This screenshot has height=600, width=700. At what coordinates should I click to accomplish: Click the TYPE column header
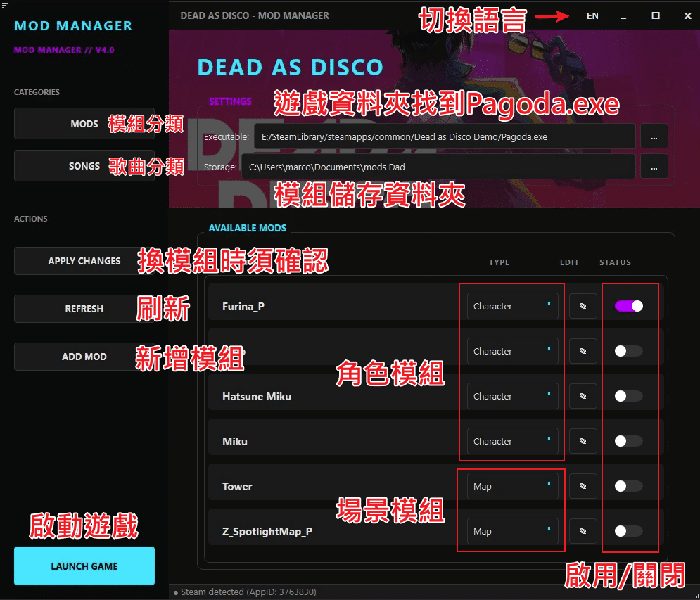point(499,262)
